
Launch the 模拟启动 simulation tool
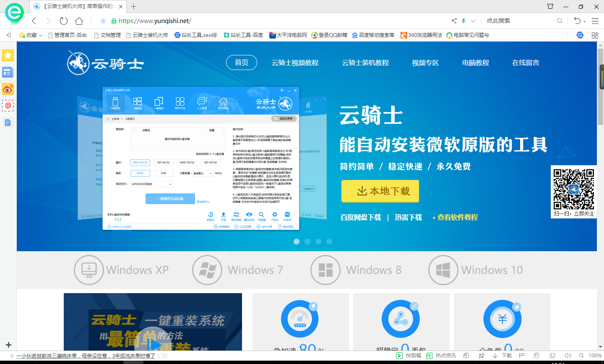tap(248, 216)
